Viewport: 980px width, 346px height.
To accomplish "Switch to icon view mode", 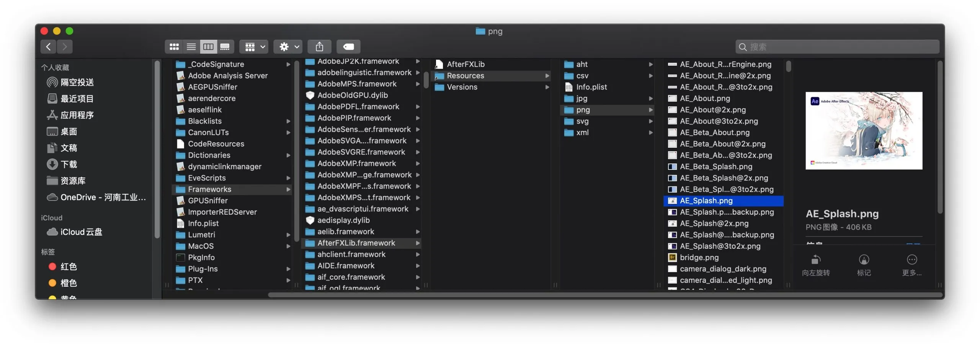I will tap(174, 47).
